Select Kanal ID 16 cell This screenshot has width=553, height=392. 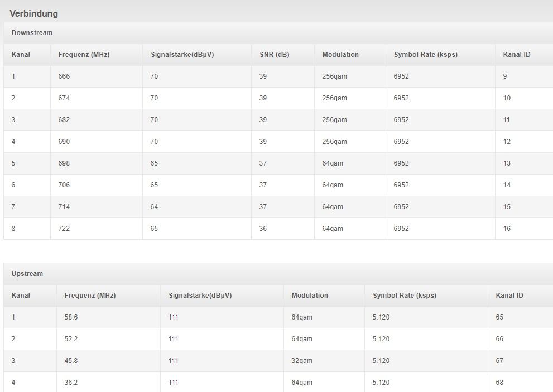(x=507, y=229)
